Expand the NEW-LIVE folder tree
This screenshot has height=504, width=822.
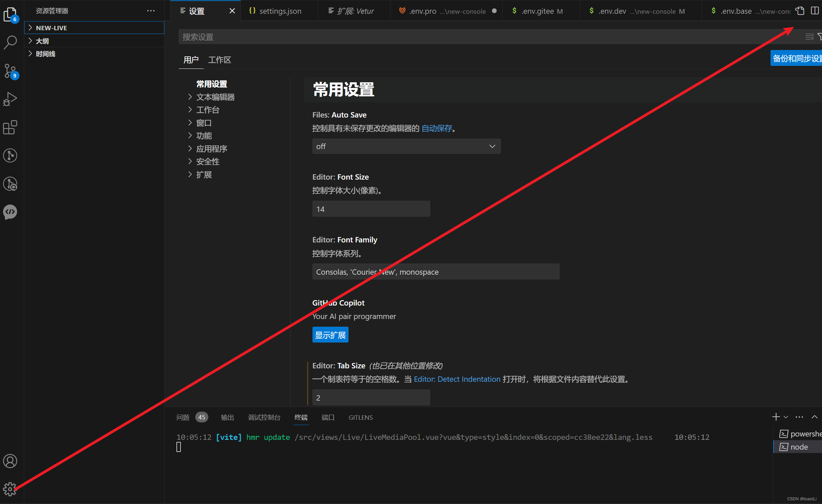51,28
